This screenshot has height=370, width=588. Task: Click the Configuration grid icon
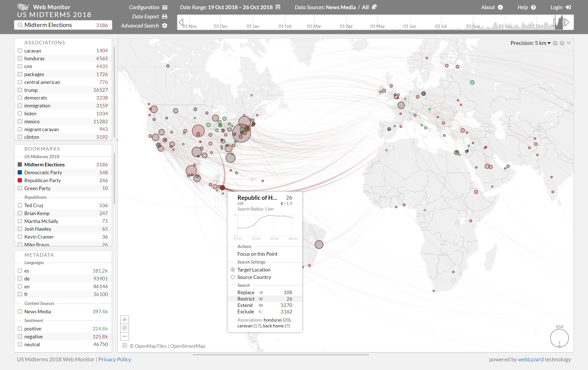coord(165,7)
